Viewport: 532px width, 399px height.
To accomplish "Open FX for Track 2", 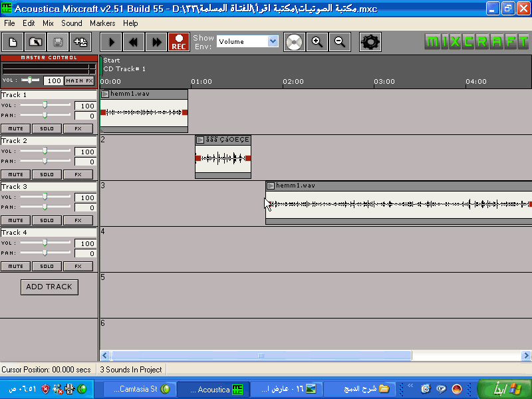I will tap(78, 175).
